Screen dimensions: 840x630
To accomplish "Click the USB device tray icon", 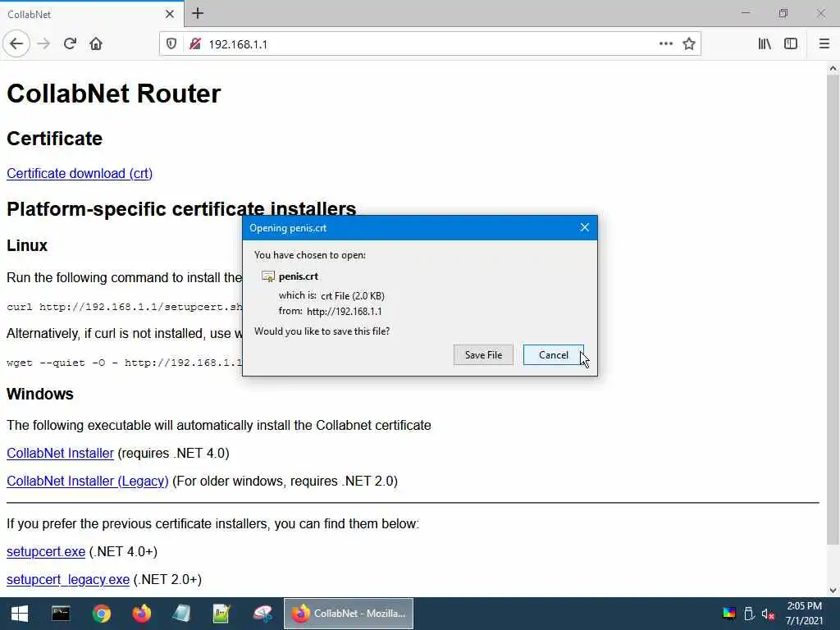I will click(x=749, y=614).
